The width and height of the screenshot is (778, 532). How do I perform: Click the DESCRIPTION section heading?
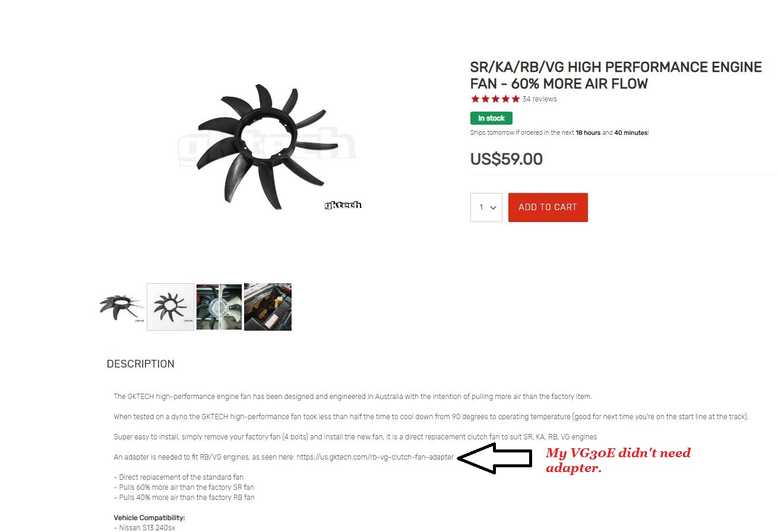click(141, 364)
